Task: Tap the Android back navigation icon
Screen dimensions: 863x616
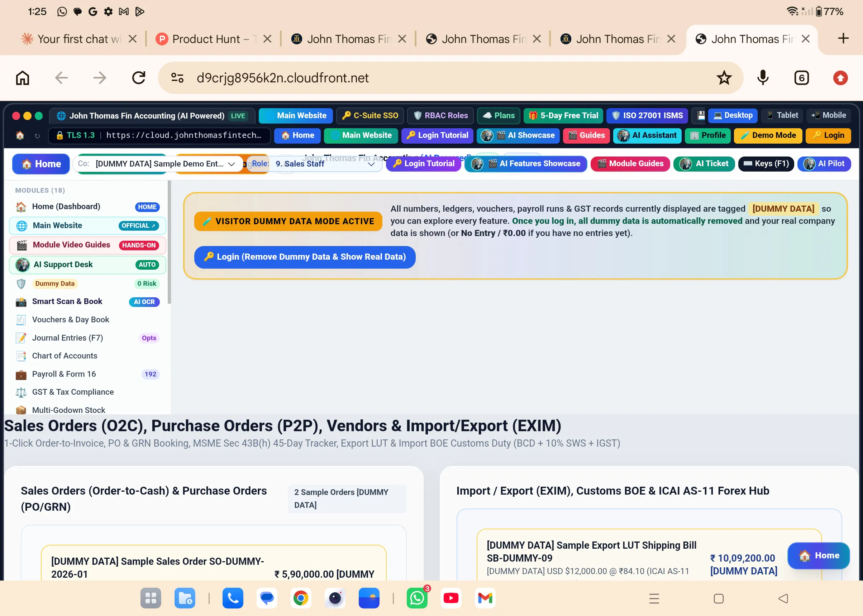Action: (783, 598)
